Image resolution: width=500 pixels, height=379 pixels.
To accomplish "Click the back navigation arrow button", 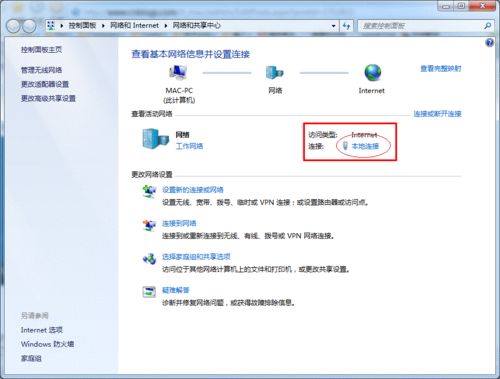I will (14, 26).
